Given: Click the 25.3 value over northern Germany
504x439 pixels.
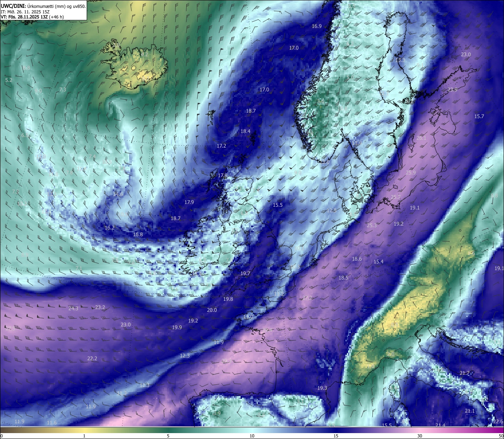Looking at the screenshot, I should [372, 225].
